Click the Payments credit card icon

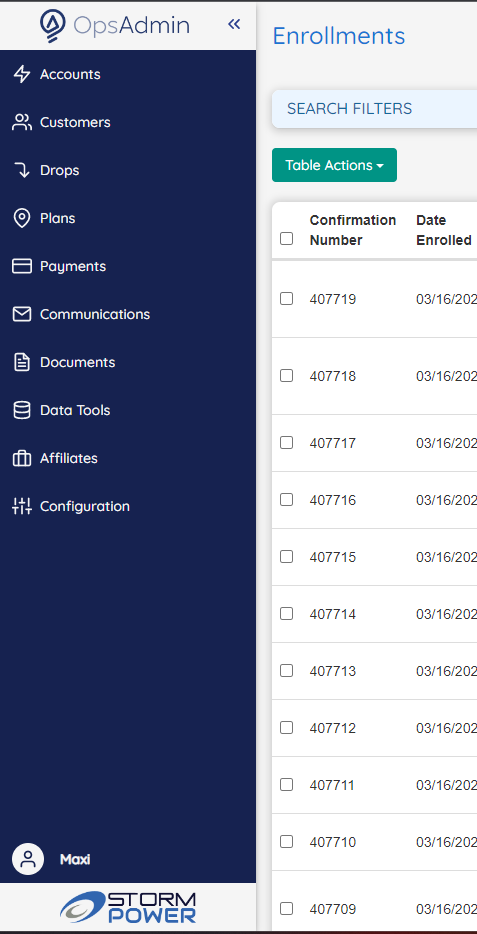point(22,266)
